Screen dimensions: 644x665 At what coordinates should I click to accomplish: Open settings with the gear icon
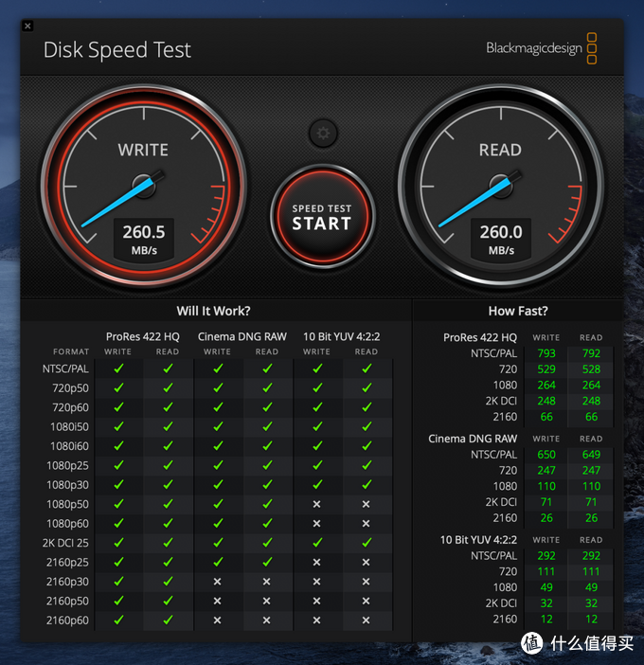(x=323, y=134)
